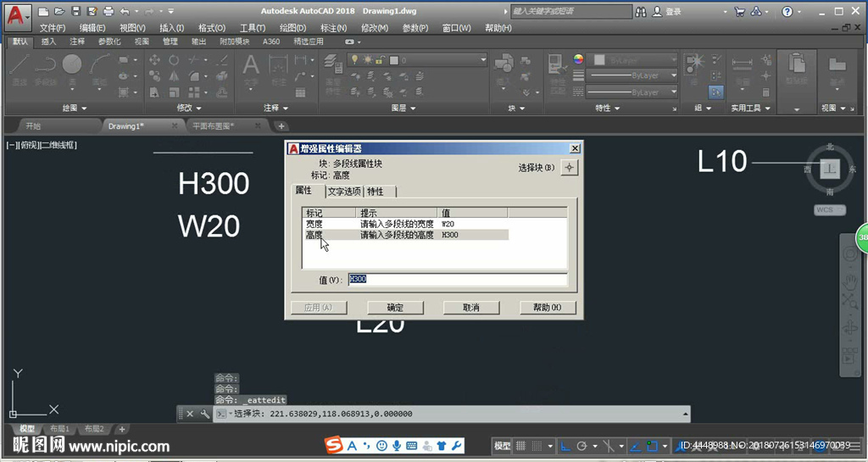Image resolution: width=868 pixels, height=462 pixels.
Task: Click the Sogou microphone voice input icon
Action: click(397, 445)
